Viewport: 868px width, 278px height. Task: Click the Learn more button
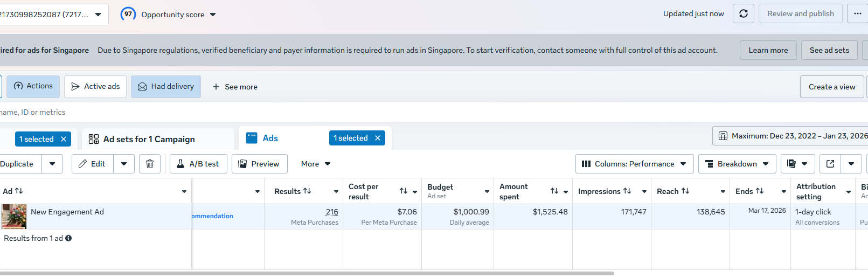[768, 50]
